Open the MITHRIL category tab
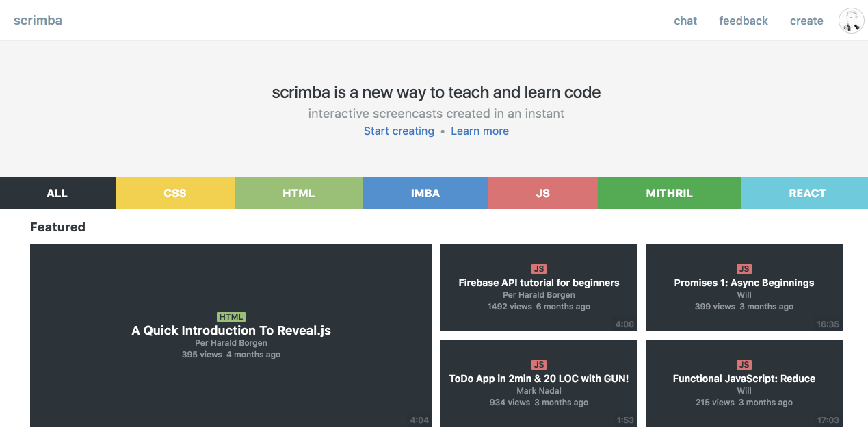The width and height of the screenshot is (868, 434). [x=669, y=193]
